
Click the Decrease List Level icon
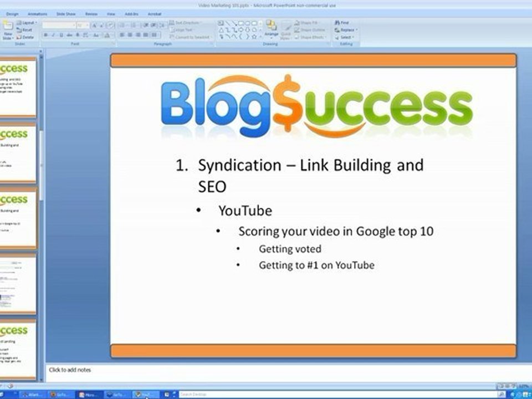point(146,25)
